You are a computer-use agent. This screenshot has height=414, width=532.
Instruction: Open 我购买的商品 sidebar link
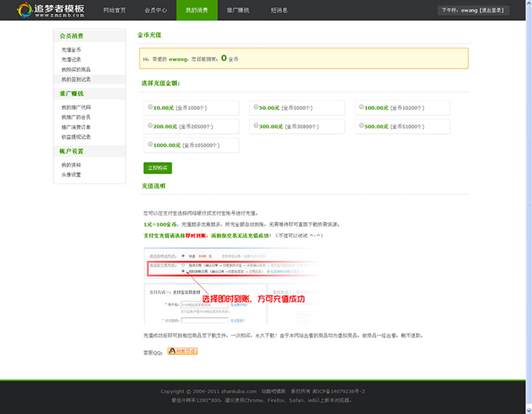tap(75, 69)
